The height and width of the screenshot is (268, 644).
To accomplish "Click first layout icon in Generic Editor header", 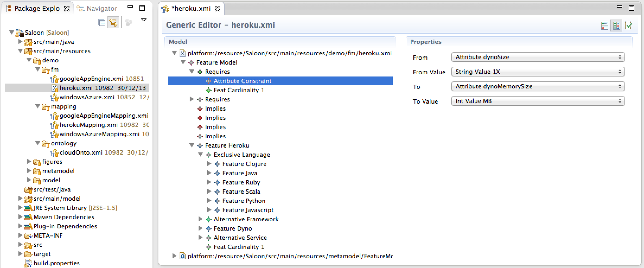I will point(605,26).
